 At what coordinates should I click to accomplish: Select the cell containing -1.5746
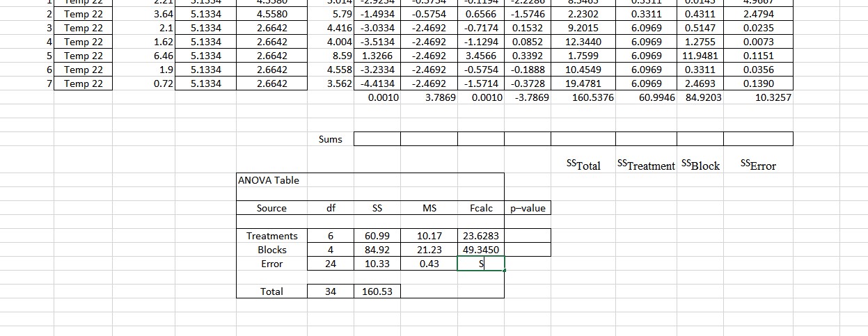pos(528,14)
